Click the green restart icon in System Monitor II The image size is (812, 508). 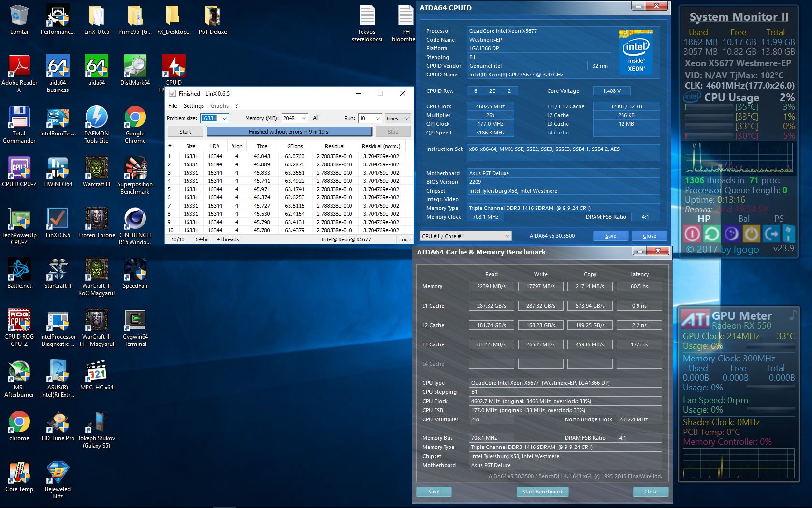click(711, 234)
